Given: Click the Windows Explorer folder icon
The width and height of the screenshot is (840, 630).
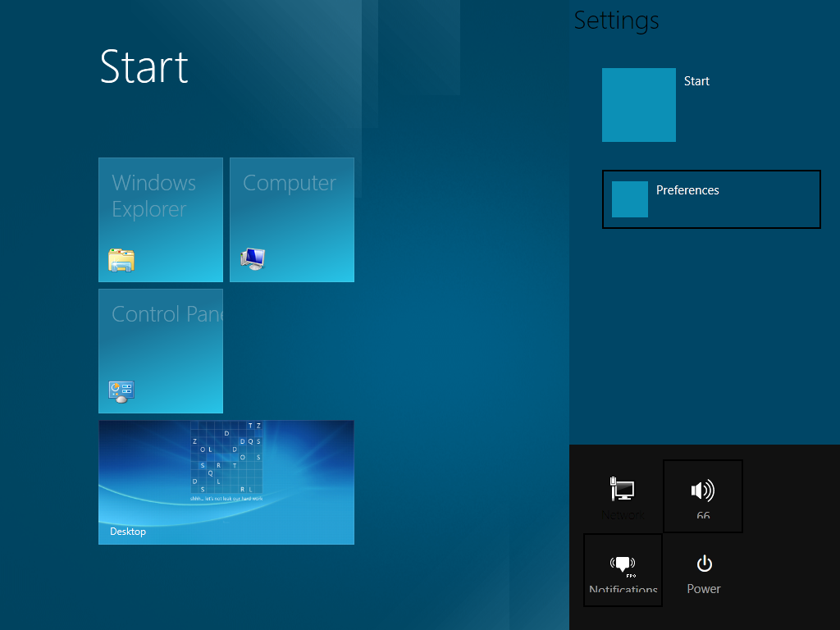Looking at the screenshot, I should [x=121, y=260].
